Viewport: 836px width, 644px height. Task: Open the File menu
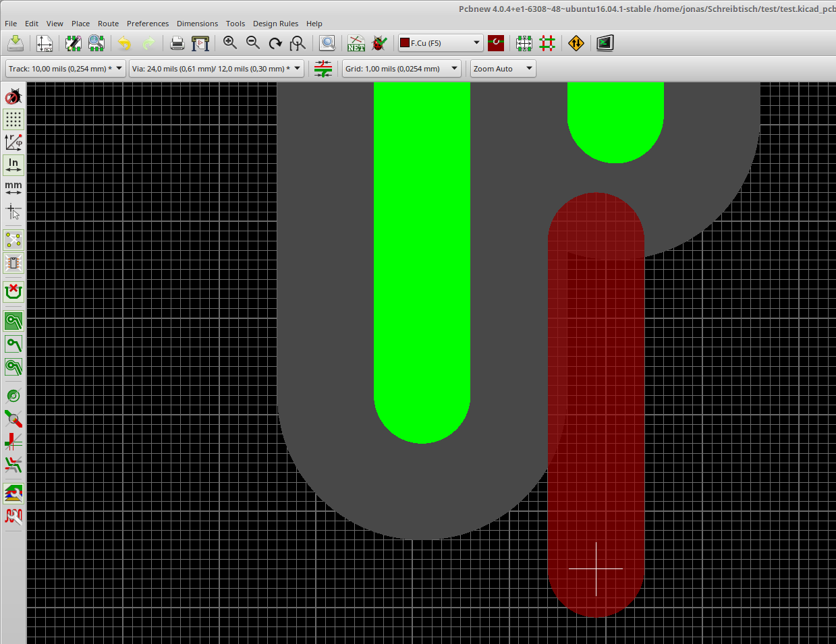(11, 24)
